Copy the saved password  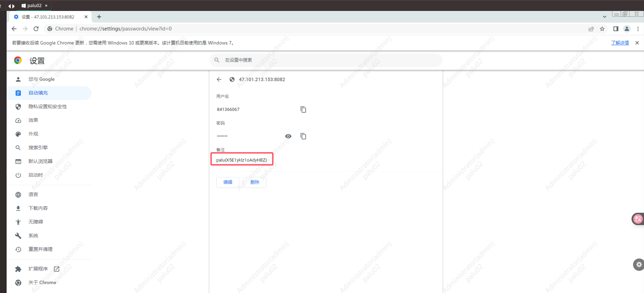point(303,136)
